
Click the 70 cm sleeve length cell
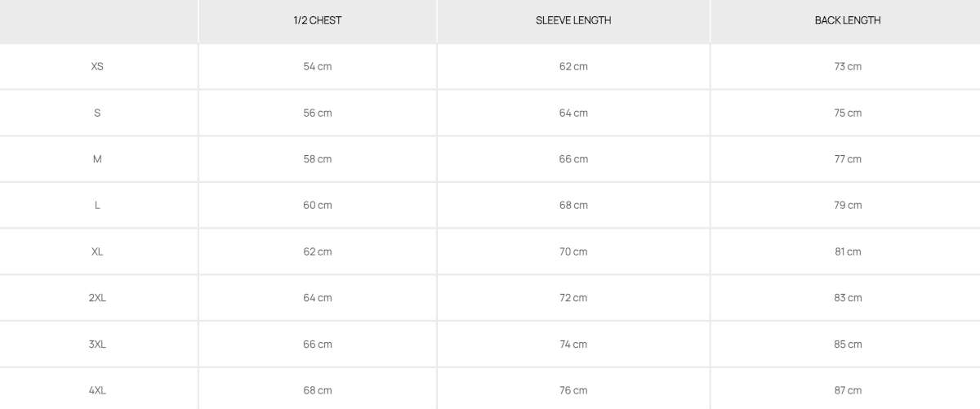(573, 251)
